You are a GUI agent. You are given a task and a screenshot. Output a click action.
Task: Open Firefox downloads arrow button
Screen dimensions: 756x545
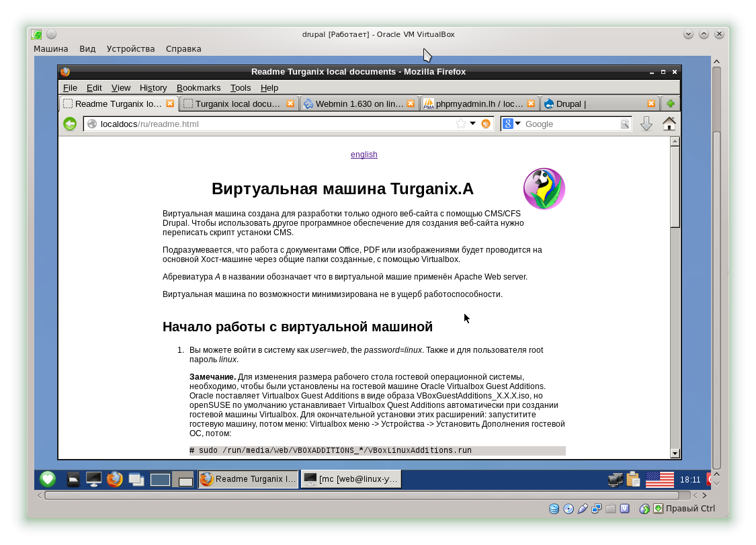coord(646,124)
